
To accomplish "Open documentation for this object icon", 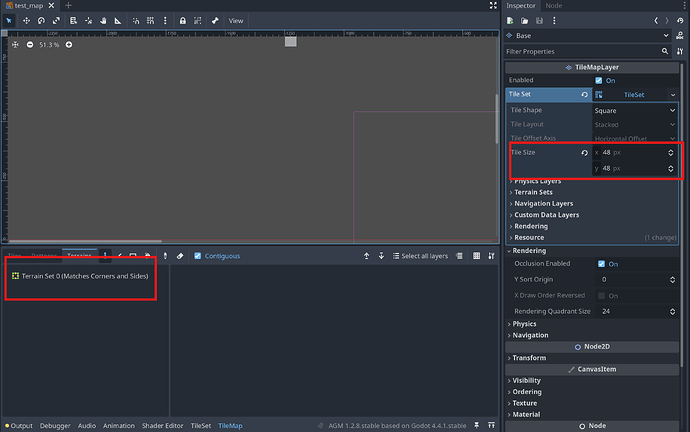I will coord(680,36).
